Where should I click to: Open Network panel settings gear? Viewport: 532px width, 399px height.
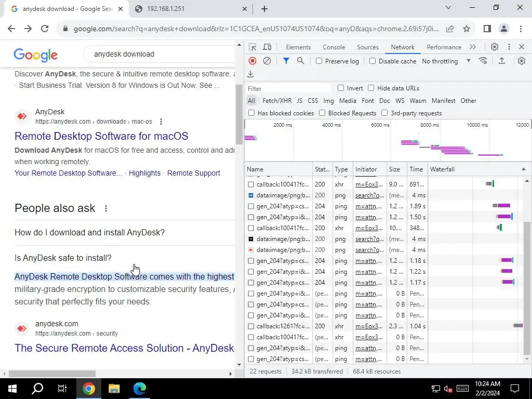(x=522, y=61)
